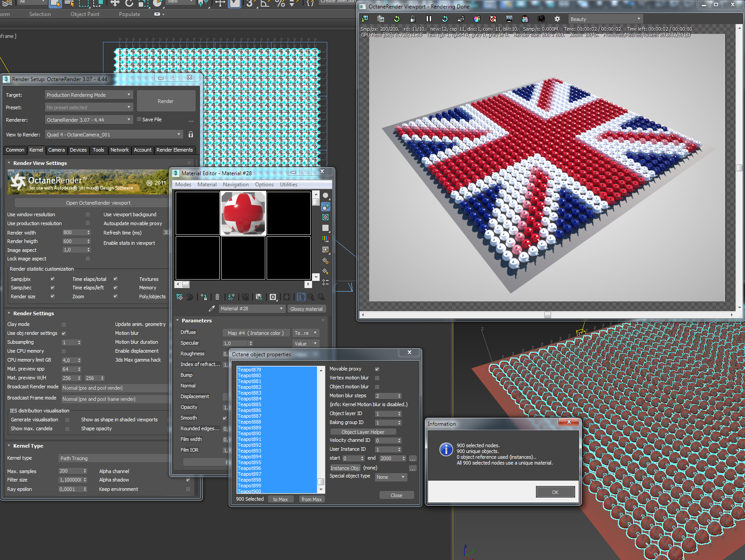745x560 pixels.
Task: Enable the Use CPU memory checkbox
Action: point(64,351)
